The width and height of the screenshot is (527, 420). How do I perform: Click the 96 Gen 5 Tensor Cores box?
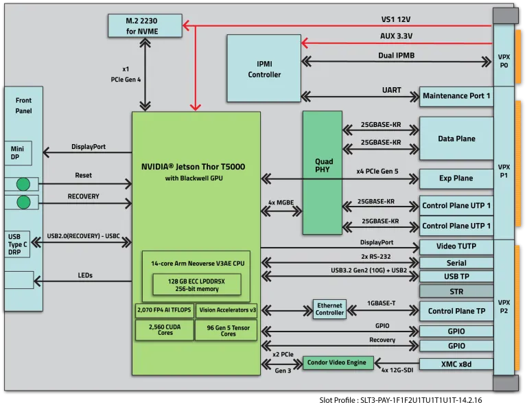[226, 330]
